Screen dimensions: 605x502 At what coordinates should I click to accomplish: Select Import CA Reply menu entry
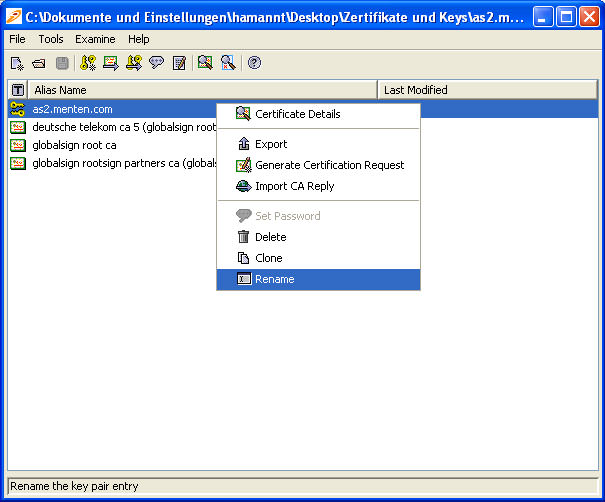[294, 186]
